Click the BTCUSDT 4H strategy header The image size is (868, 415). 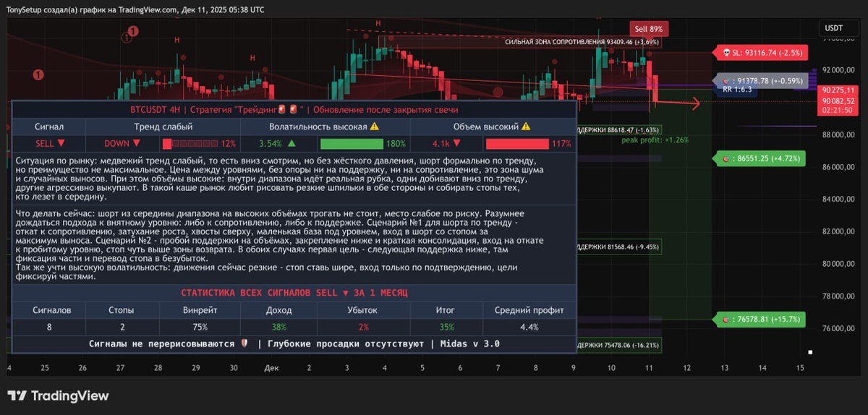point(294,110)
